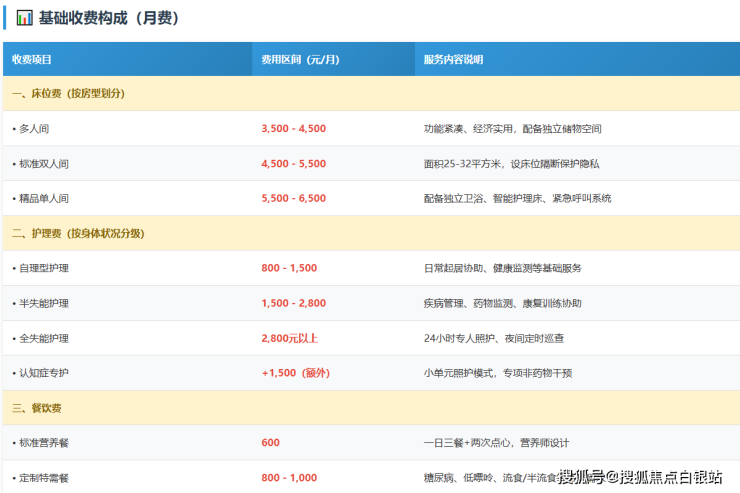This screenshot has height=493, width=740.
Task: Select the 自理型护理 item label
Action: (x=45, y=268)
